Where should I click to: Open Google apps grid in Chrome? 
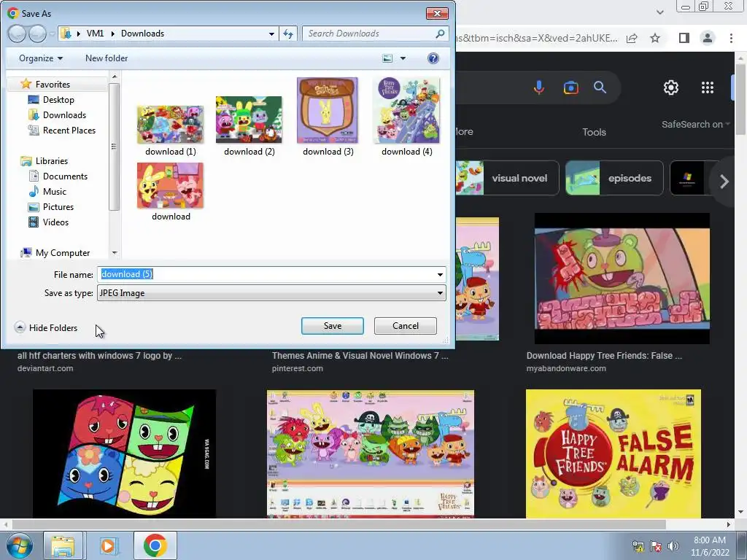tap(708, 87)
